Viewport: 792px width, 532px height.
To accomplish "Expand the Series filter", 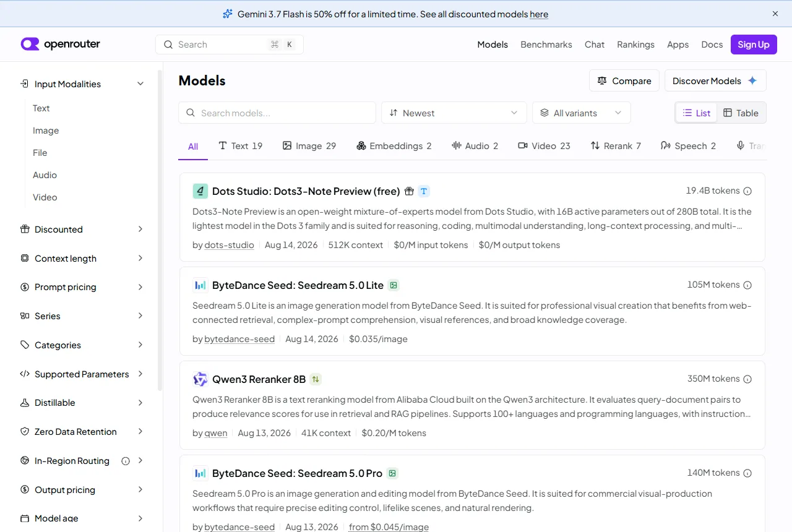I will pyautogui.click(x=82, y=315).
